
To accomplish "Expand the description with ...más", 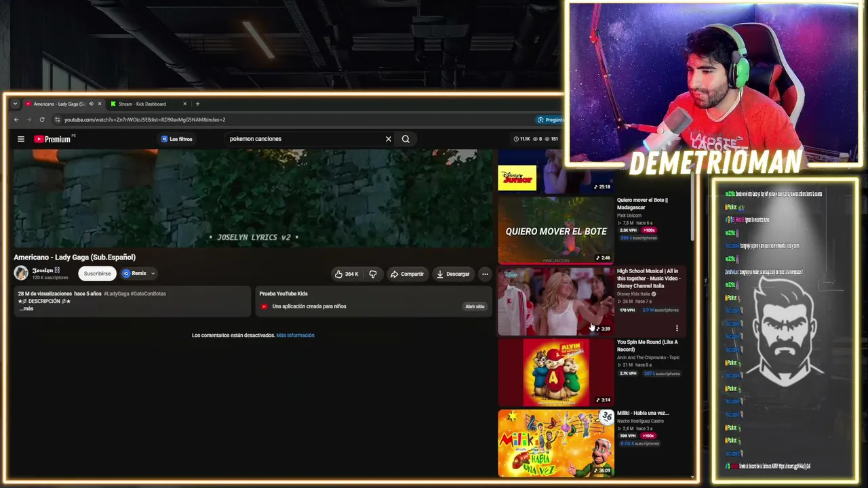I will (x=26, y=309).
